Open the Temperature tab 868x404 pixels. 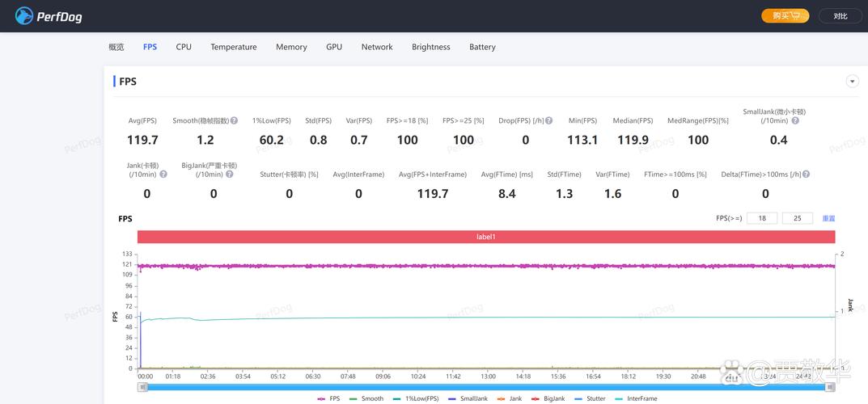tap(234, 47)
